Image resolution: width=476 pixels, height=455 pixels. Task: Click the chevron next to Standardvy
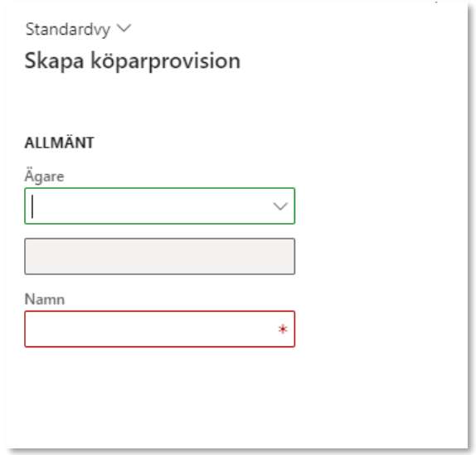tap(124, 28)
